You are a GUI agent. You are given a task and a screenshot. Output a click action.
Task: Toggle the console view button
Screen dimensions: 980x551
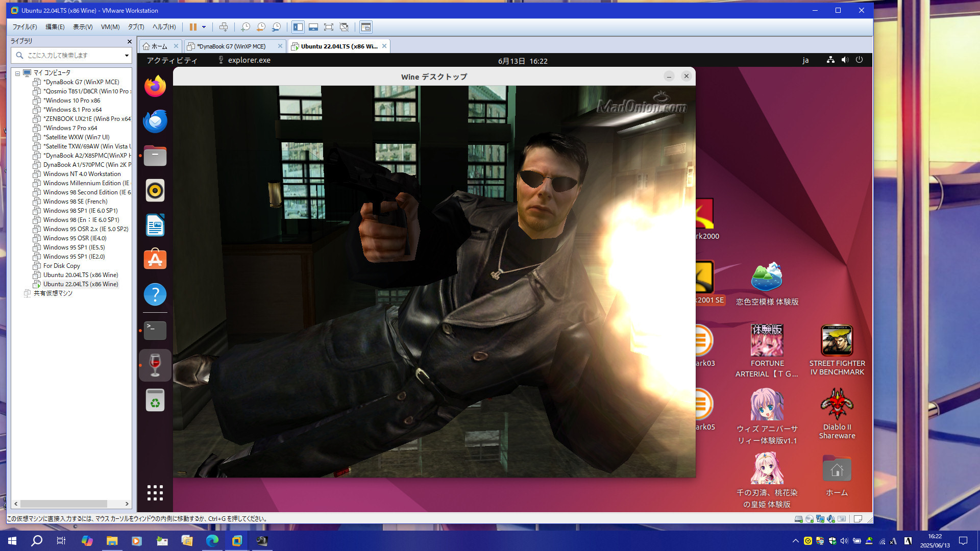[366, 27]
